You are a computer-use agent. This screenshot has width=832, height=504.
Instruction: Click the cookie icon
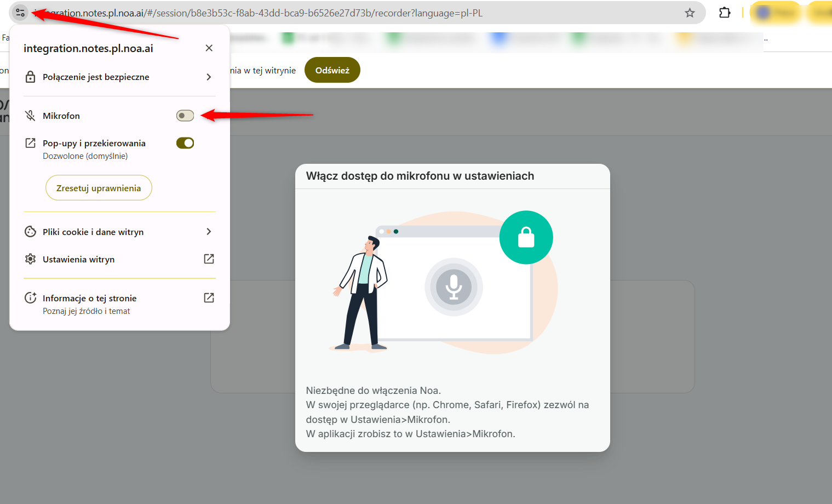tap(31, 232)
